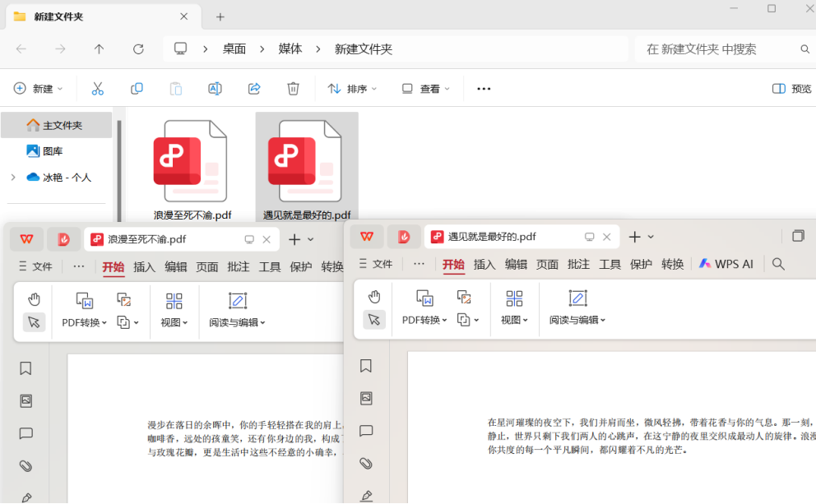Click the 桌面 breadcrumb in the address bar
The width and height of the screenshot is (816, 504).
pos(234,49)
